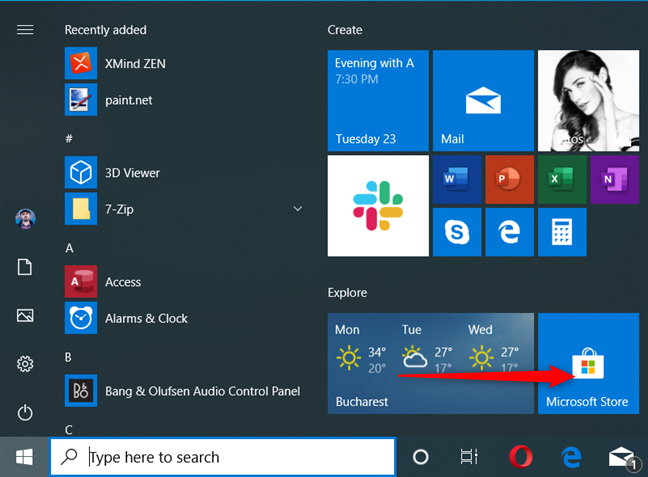Image resolution: width=648 pixels, height=477 pixels.
Task: Open 3D Viewer app
Action: tap(184, 172)
